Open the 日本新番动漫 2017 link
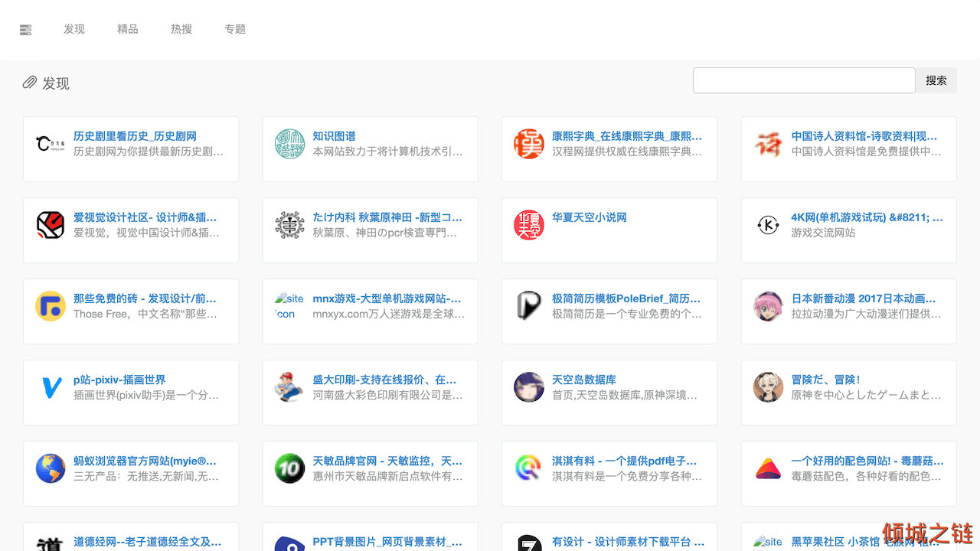 click(x=864, y=298)
